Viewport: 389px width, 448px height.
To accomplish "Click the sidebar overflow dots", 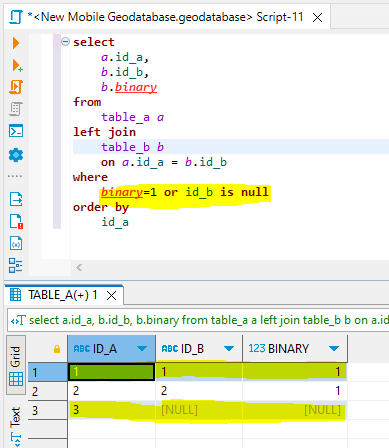I will pos(15,176).
